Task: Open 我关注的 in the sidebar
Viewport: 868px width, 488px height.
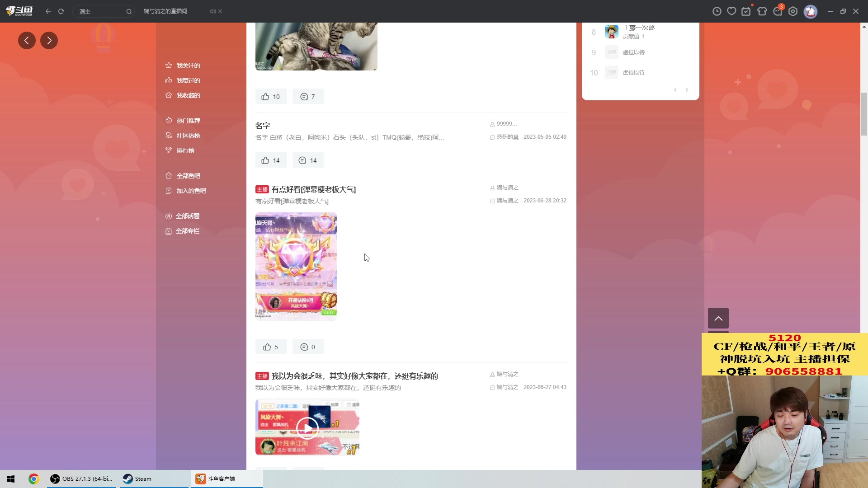Action: pyautogui.click(x=183, y=66)
